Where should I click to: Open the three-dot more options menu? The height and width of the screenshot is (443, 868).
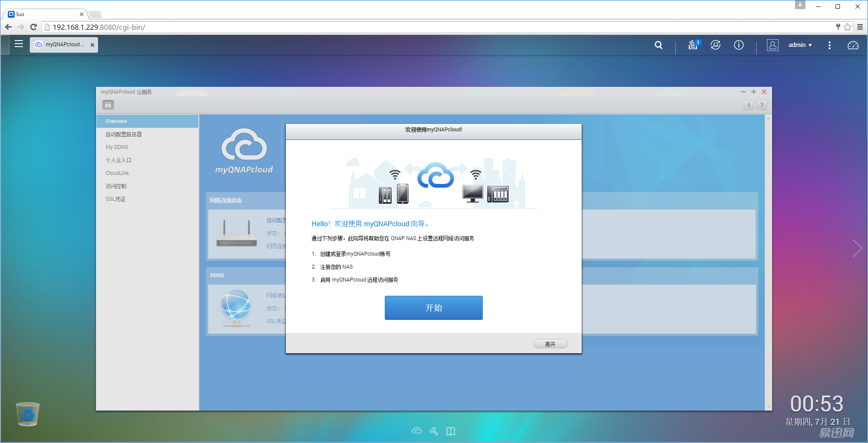pos(830,45)
